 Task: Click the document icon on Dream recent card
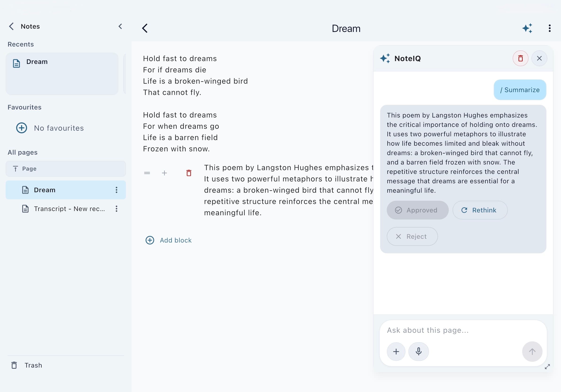coord(16,63)
